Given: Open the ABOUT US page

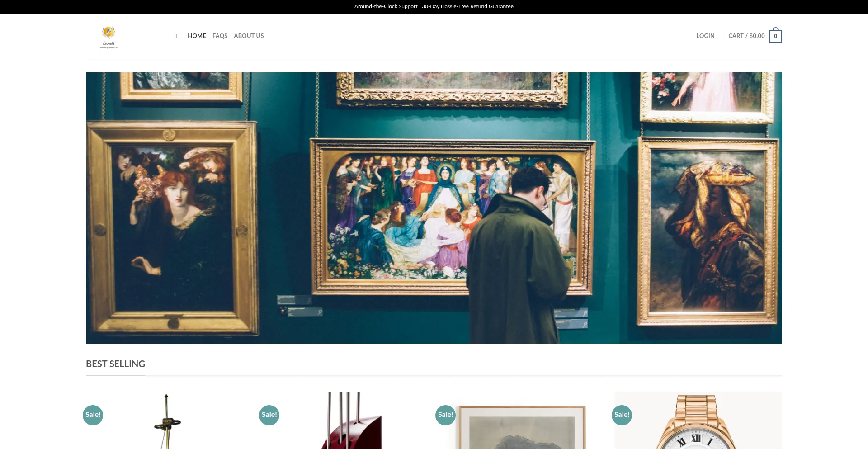Looking at the screenshot, I should pos(249,36).
